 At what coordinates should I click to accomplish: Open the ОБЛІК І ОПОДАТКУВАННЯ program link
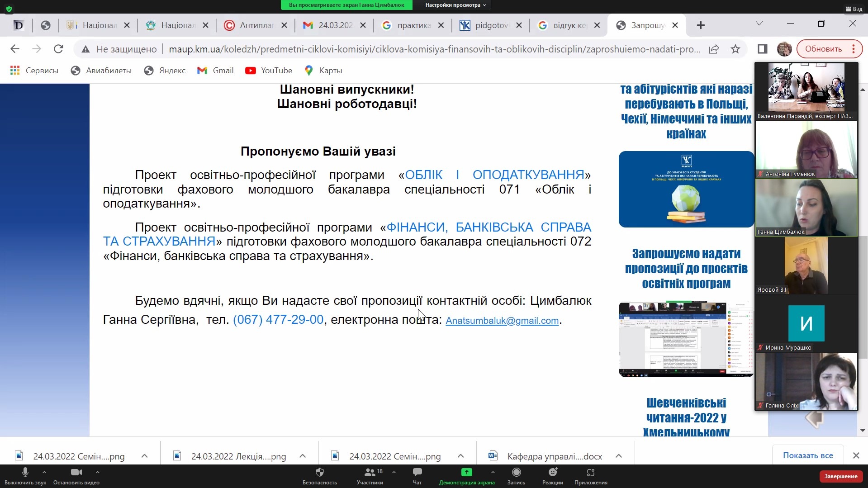click(494, 175)
